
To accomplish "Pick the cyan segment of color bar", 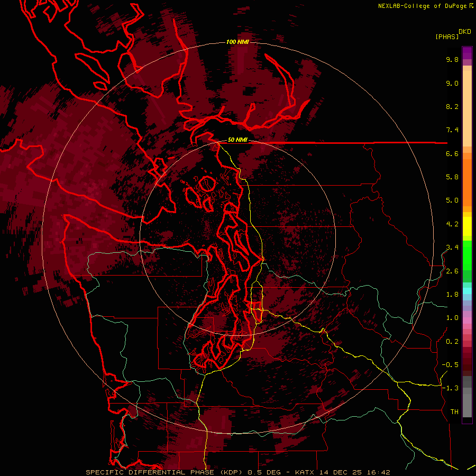I will pyautogui.click(x=467, y=291).
